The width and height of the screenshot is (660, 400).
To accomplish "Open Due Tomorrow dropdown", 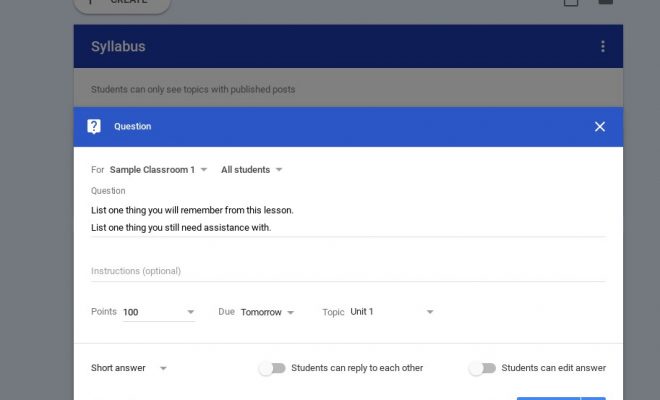I will point(267,312).
